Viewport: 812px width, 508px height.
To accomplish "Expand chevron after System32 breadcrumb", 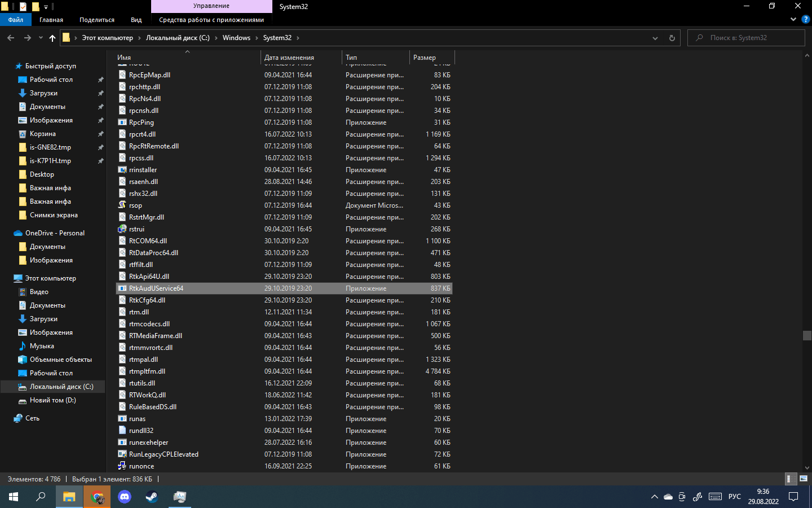I will point(298,38).
